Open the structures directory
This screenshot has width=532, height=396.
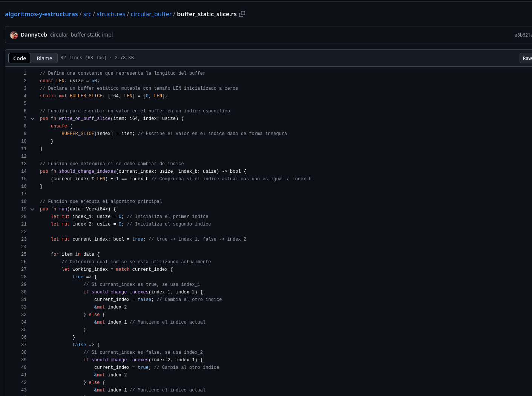pos(111,14)
